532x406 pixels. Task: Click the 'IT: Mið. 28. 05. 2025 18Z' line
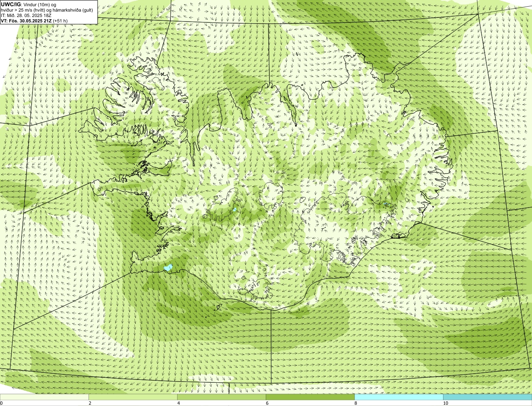coord(26,15)
